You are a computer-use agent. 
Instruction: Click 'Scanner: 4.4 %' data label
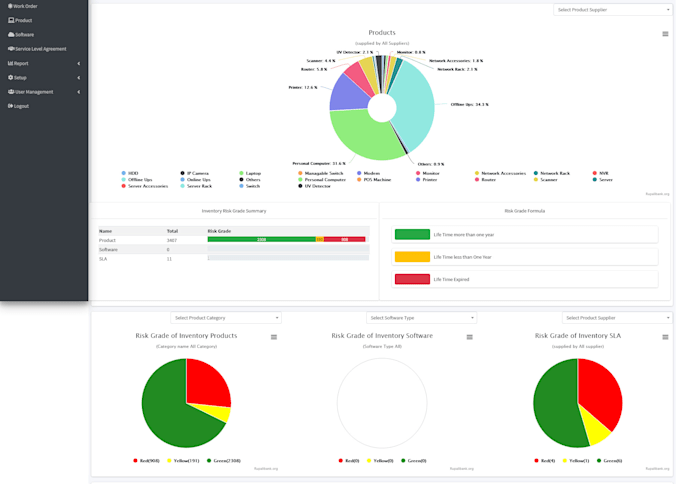(320, 61)
